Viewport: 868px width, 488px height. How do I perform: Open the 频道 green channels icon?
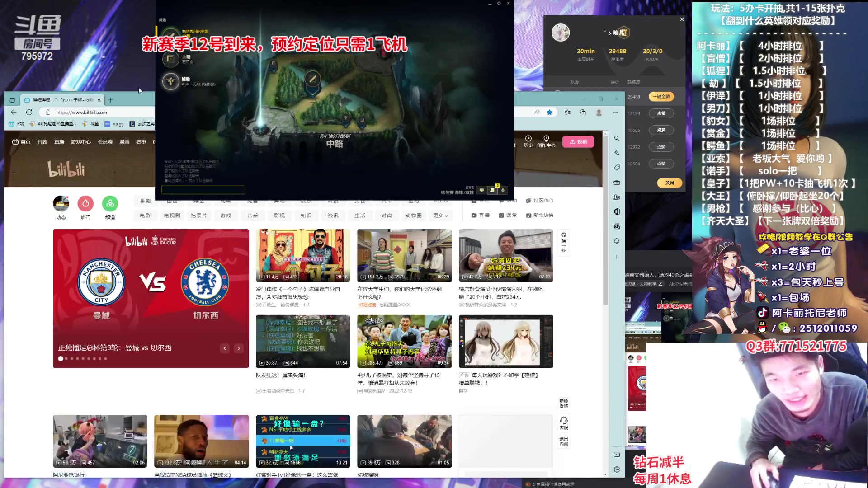[110, 204]
